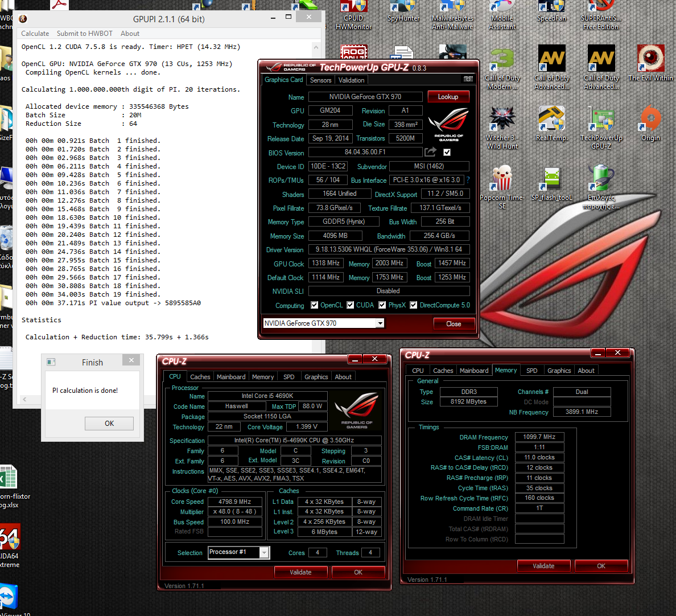Launch Witcher 3 Wild Hunt shortcut

coord(502,128)
